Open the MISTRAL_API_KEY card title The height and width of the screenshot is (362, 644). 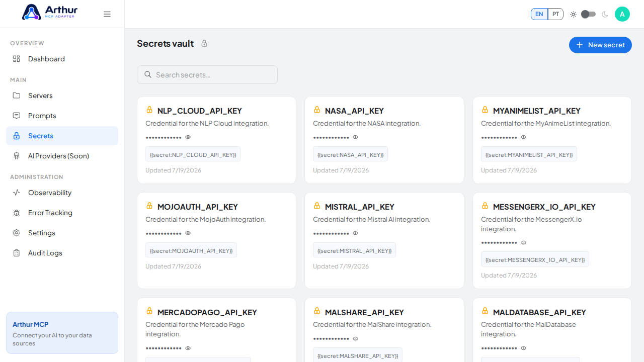tap(360, 207)
